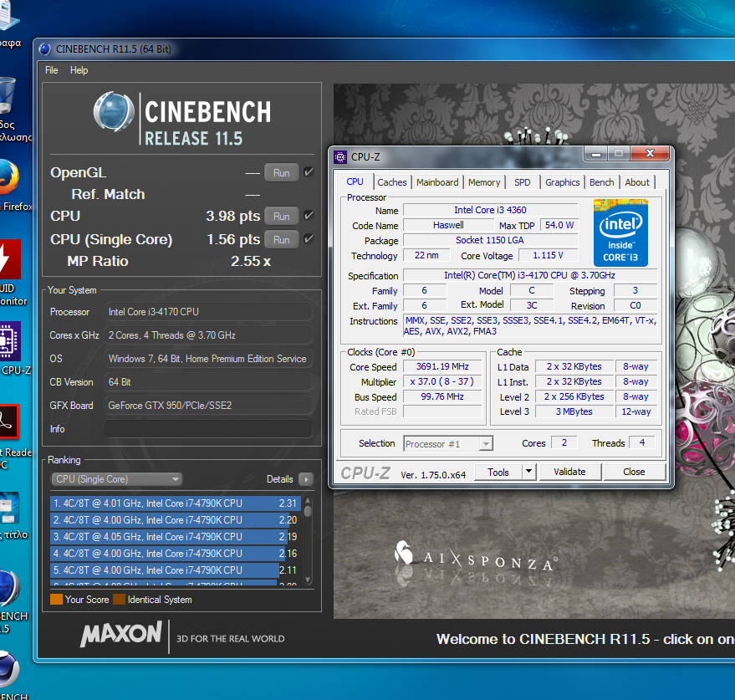Click the Close button in CPU-Z
Screen dimensions: 735x700
pos(634,472)
